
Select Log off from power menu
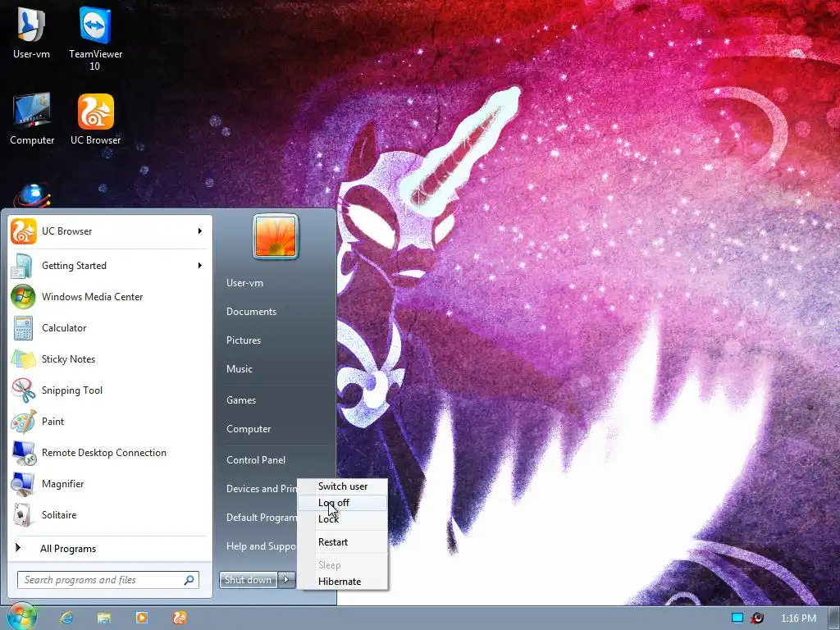pyautogui.click(x=343, y=503)
